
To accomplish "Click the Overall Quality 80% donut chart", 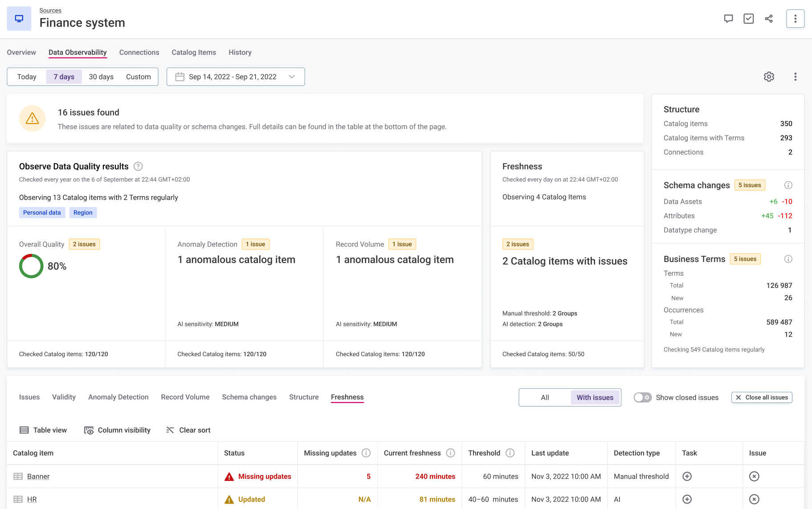I will (31, 266).
